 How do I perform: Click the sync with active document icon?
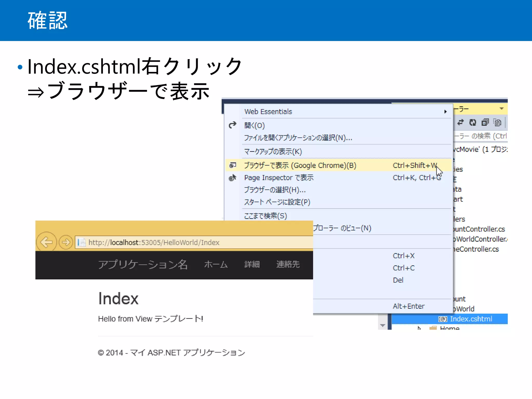point(461,122)
